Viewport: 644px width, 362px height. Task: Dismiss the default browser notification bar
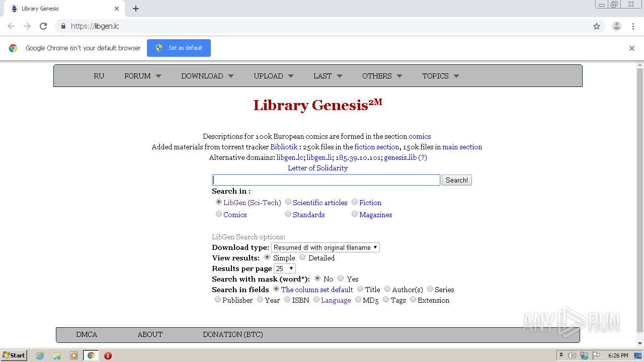tap(632, 48)
